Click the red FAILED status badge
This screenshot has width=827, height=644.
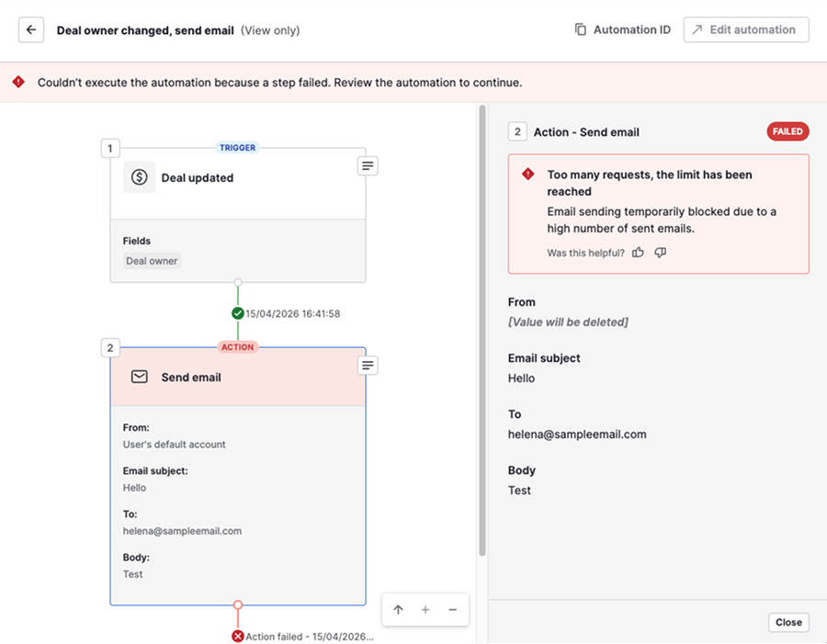787,132
